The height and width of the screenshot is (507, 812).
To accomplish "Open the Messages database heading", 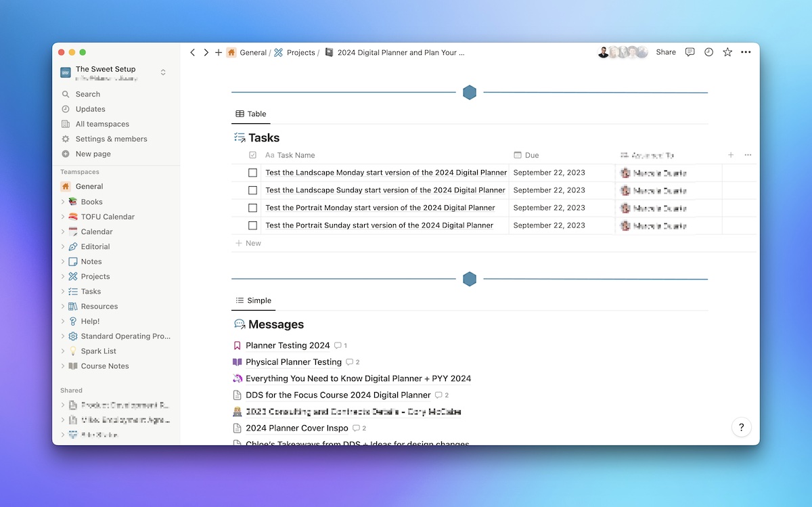I will (x=276, y=325).
